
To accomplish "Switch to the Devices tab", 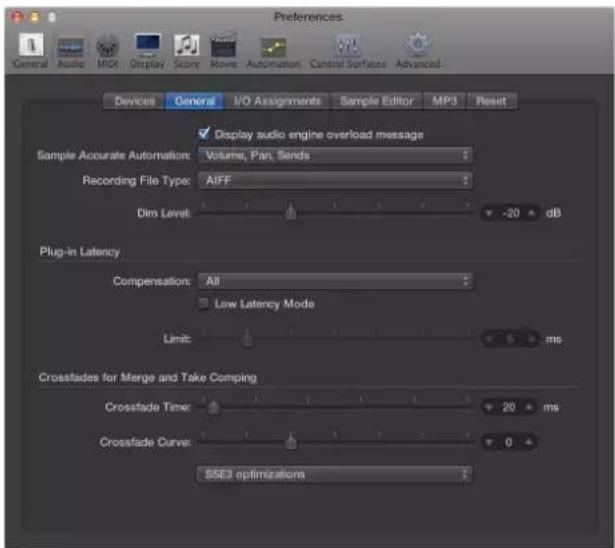I will [x=135, y=101].
